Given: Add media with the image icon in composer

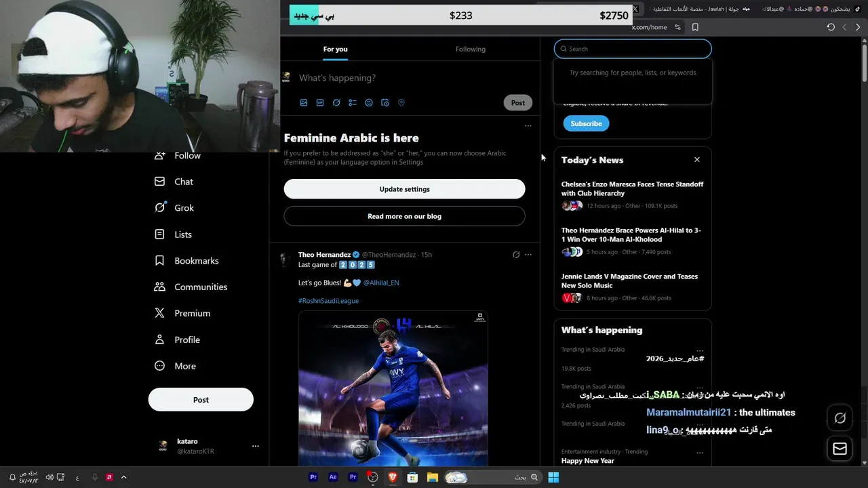Looking at the screenshot, I should [x=304, y=103].
